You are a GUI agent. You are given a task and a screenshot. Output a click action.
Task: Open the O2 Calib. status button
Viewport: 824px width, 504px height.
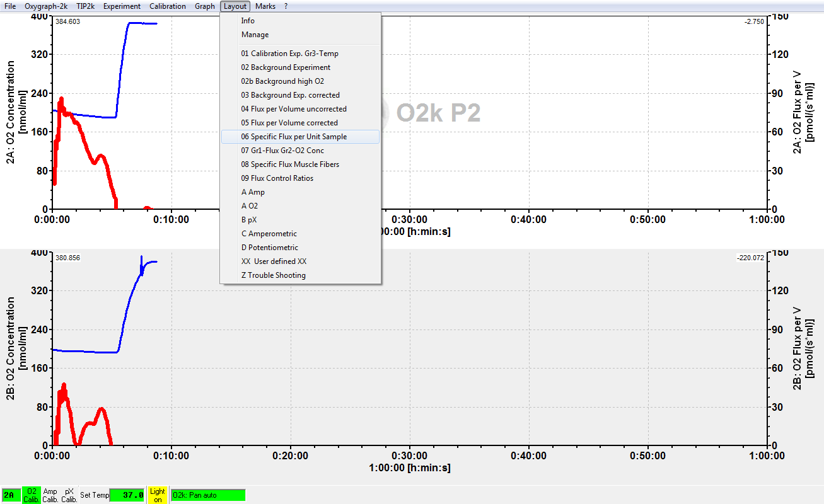coord(32,495)
